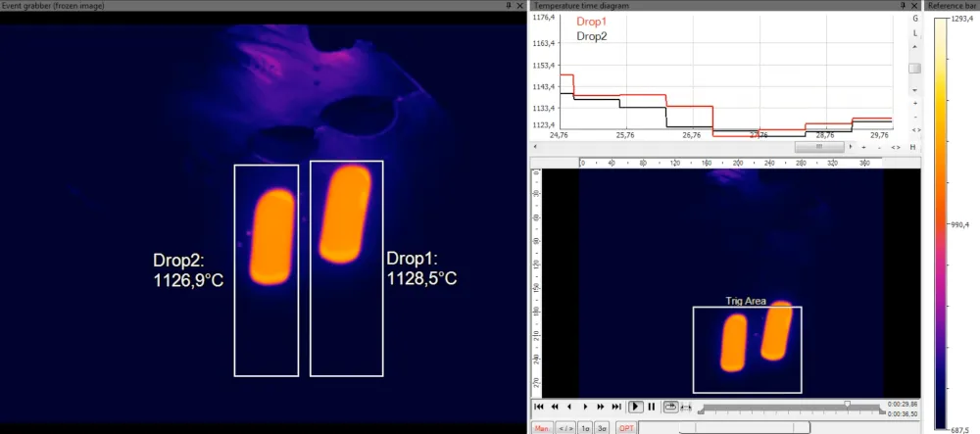Jump to the first frame of recording
Viewport: 980px width, 434px height.
539,407
